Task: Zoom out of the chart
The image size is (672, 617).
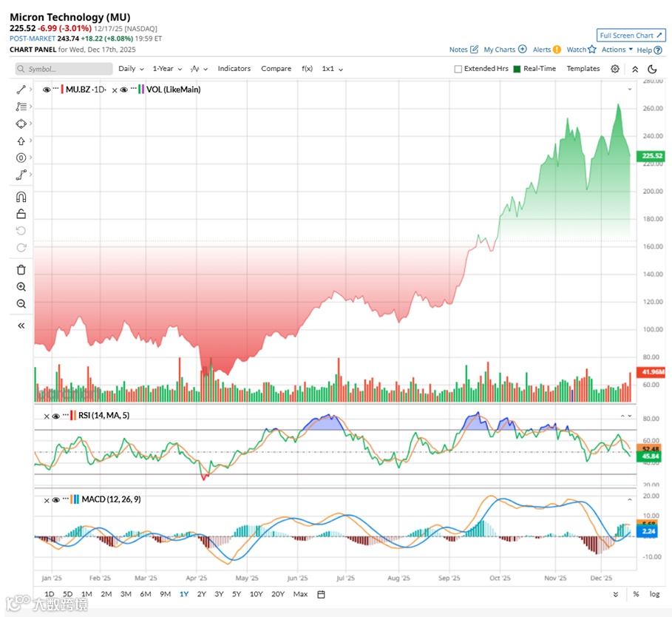Action: (21, 304)
